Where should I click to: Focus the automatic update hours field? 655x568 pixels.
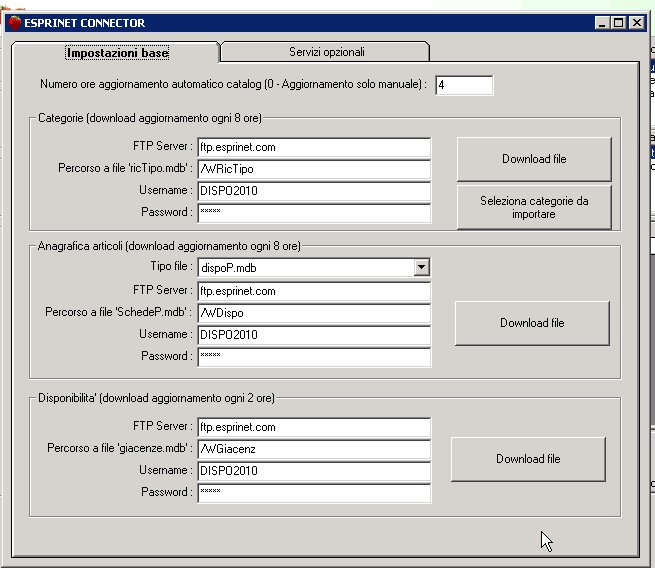click(464, 85)
